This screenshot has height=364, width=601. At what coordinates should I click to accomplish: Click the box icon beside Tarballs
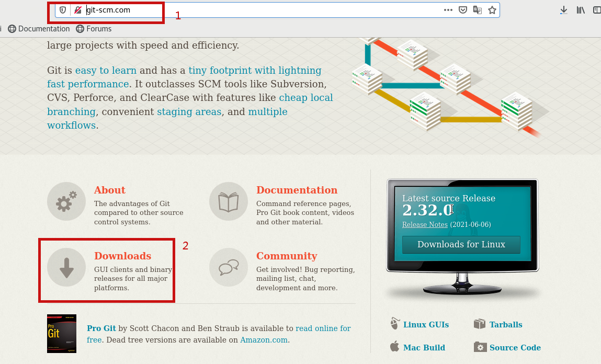[x=480, y=324]
